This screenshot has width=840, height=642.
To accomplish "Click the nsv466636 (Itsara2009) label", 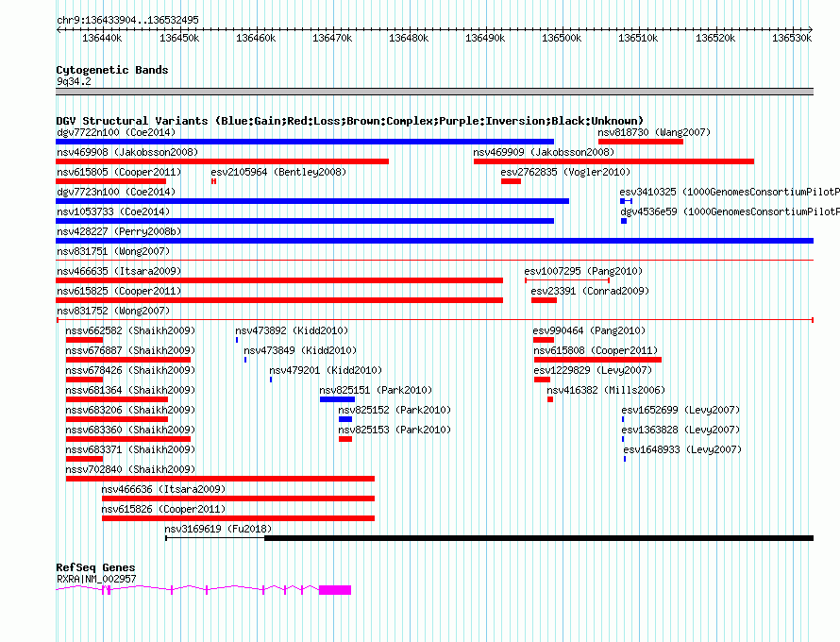I will click(x=163, y=489).
